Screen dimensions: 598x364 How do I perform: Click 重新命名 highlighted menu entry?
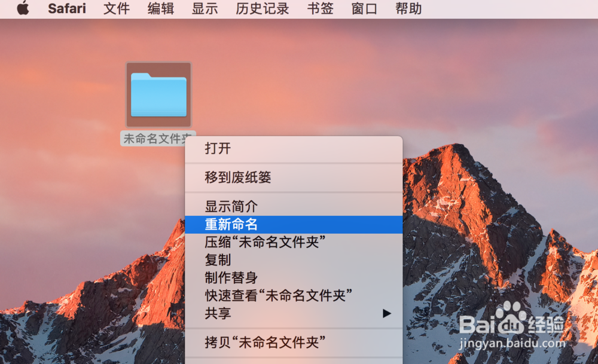(294, 225)
